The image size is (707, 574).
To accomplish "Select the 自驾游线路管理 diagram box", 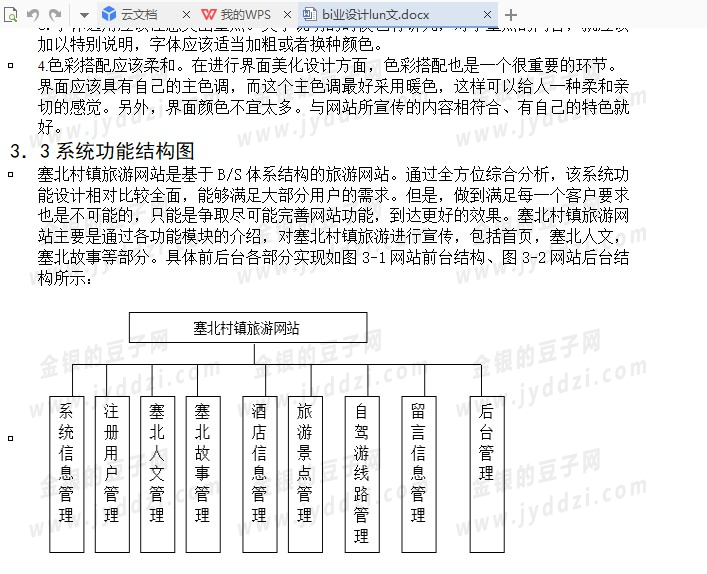I will (362, 474).
